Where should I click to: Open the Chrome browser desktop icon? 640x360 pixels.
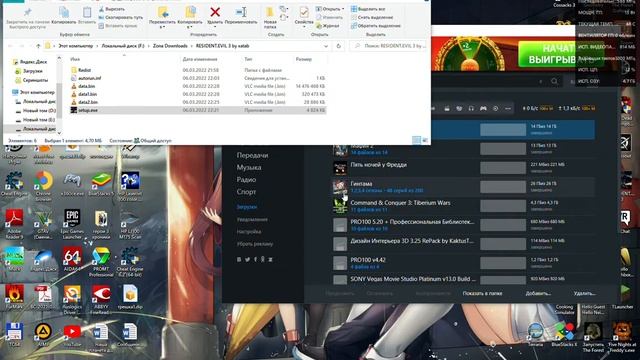(x=43, y=186)
